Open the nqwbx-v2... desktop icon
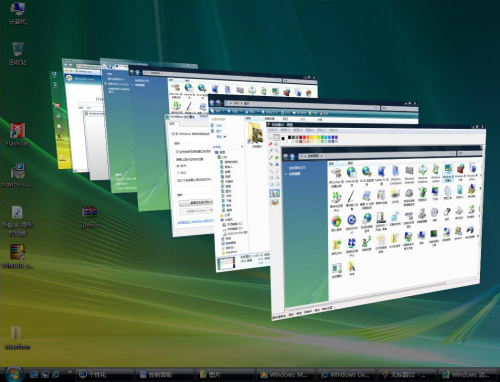The image size is (500, 382). coord(17,175)
